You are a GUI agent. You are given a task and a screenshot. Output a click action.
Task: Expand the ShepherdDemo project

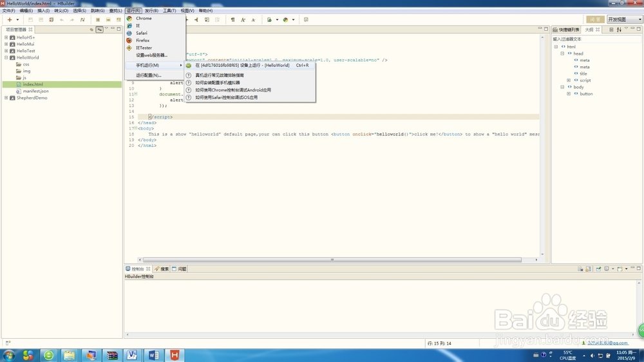coord(6,98)
